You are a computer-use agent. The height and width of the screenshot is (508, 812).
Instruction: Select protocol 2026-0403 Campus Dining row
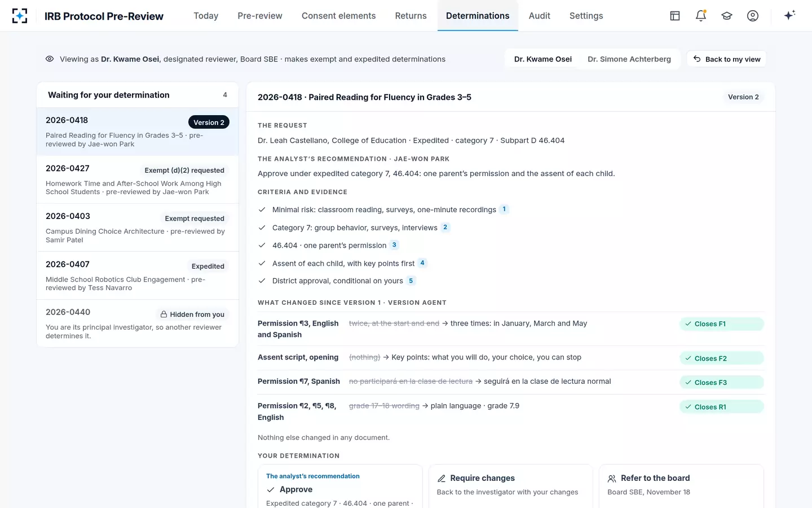tap(138, 227)
